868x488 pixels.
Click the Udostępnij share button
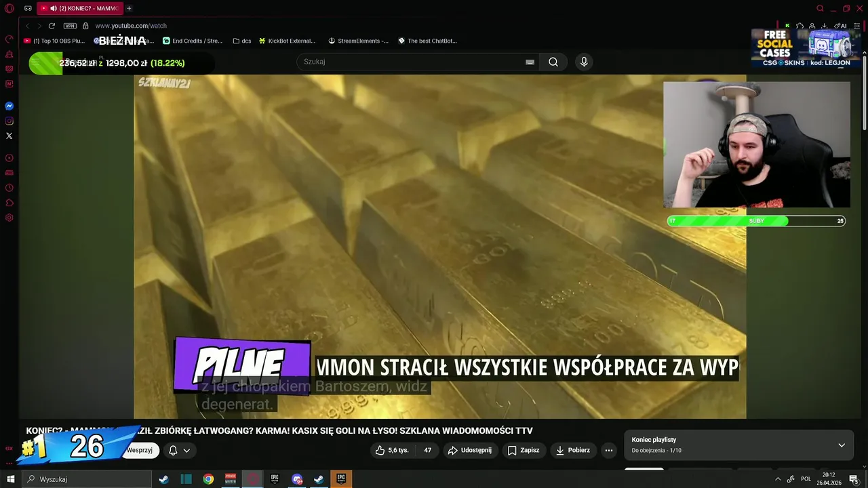tap(471, 450)
